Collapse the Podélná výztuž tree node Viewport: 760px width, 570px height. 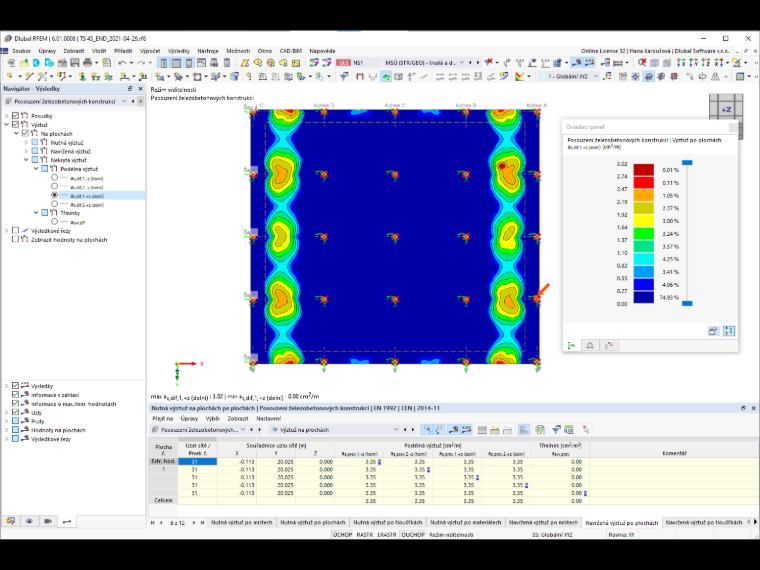[36, 169]
